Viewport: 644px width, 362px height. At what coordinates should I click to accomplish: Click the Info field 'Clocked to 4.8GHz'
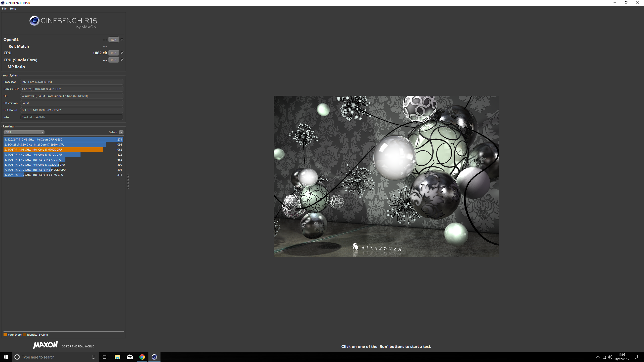click(72, 117)
